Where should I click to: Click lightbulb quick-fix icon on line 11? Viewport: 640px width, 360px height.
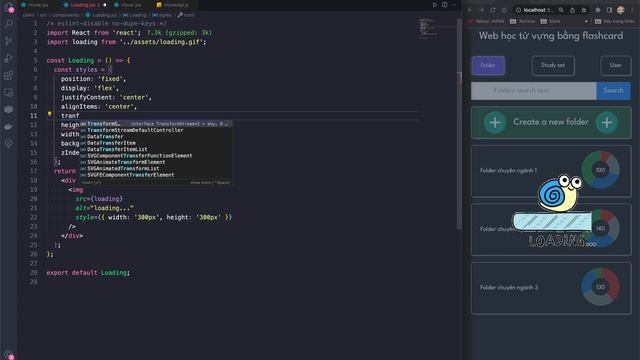[x=50, y=114]
